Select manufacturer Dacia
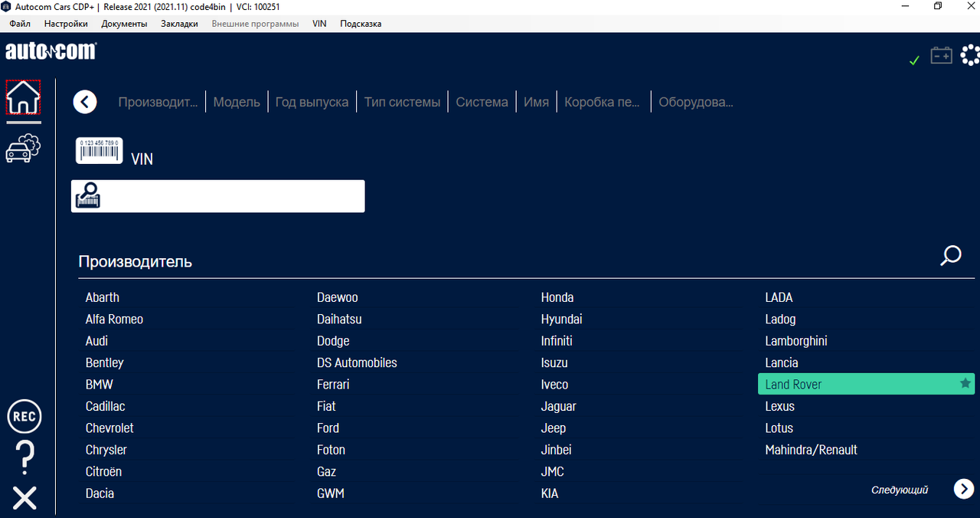 (100, 493)
